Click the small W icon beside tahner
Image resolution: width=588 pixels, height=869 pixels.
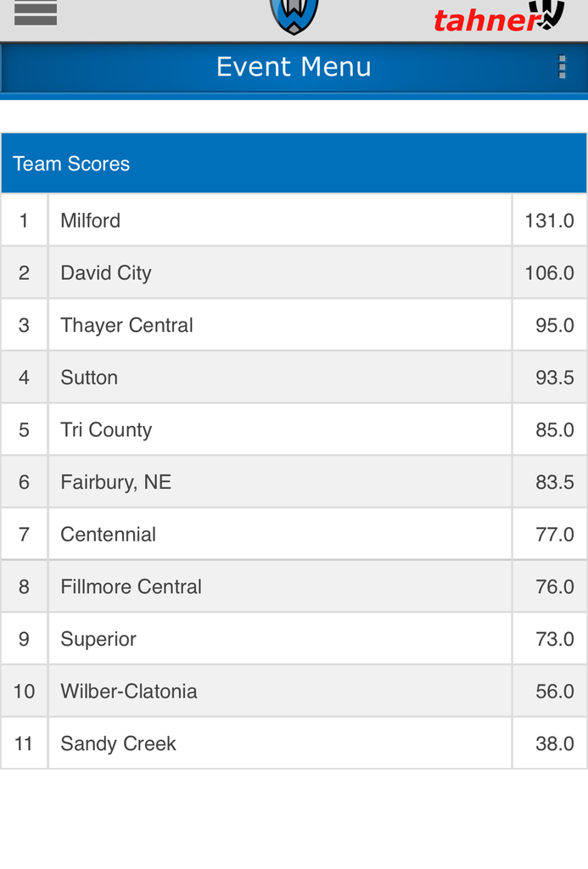click(x=549, y=14)
